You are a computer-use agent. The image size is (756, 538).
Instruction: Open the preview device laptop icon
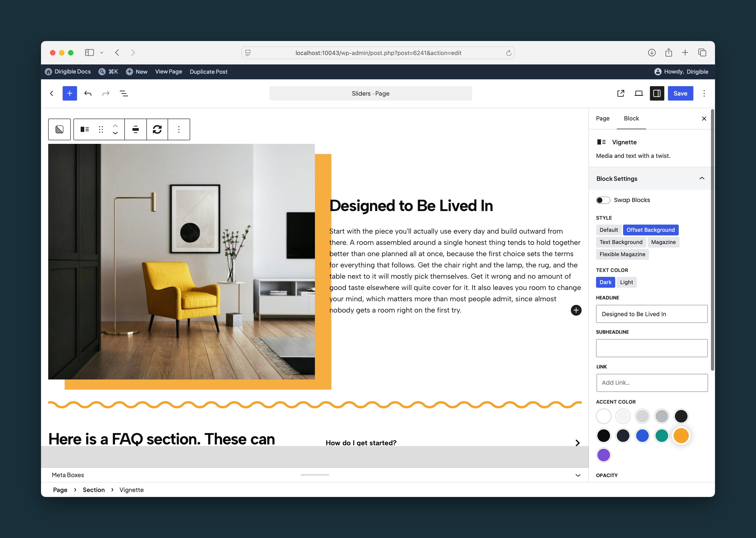click(639, 93)
